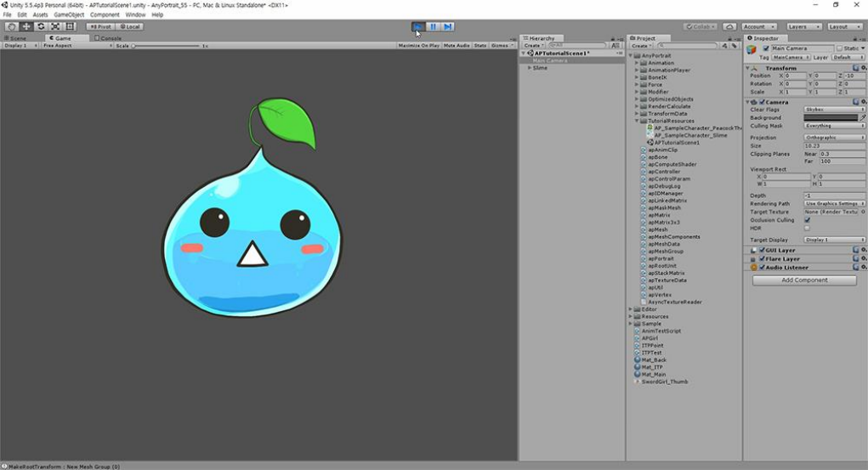Click the Background color eyedropper
Screen dimensions: 868x470
[862, 117]
